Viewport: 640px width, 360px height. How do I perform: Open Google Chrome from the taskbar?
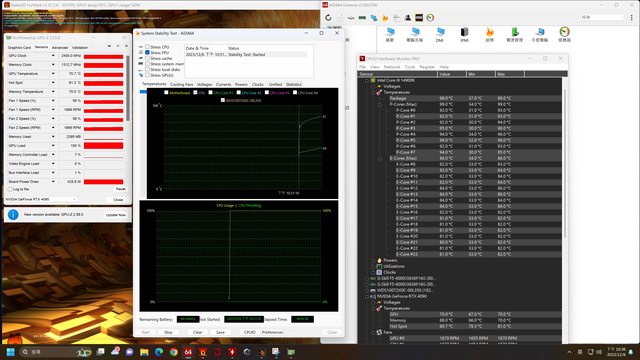click(173, 352)
